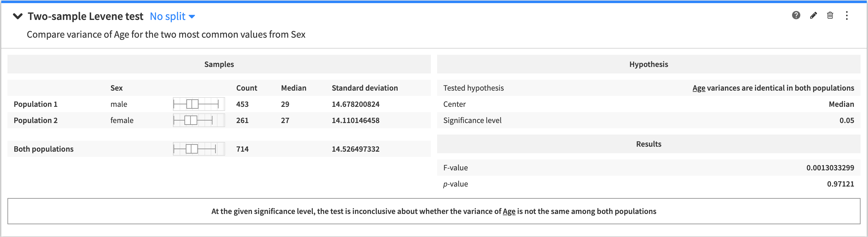Click standard deviation 14.526497332
868x237 pixels.
pos(355,149)
